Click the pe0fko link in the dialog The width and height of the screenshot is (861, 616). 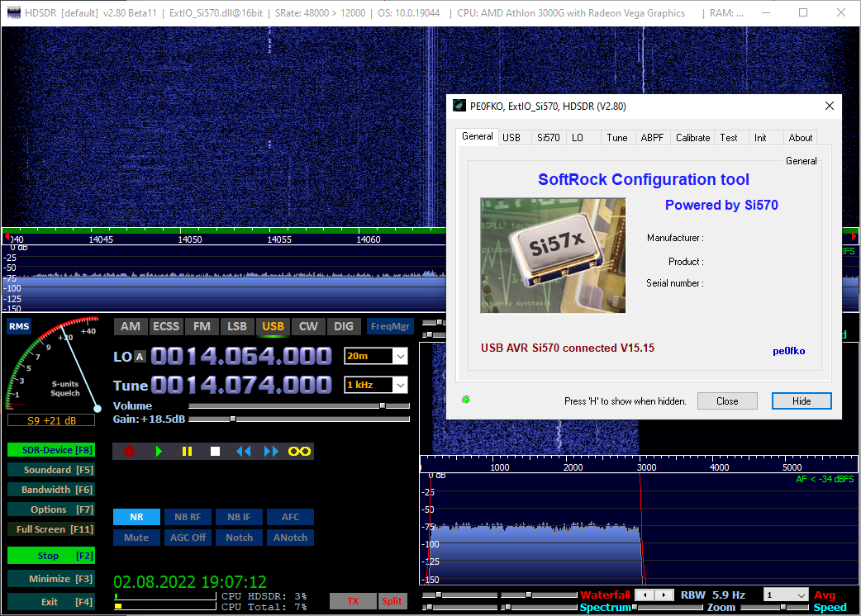[x=789, y=351]
